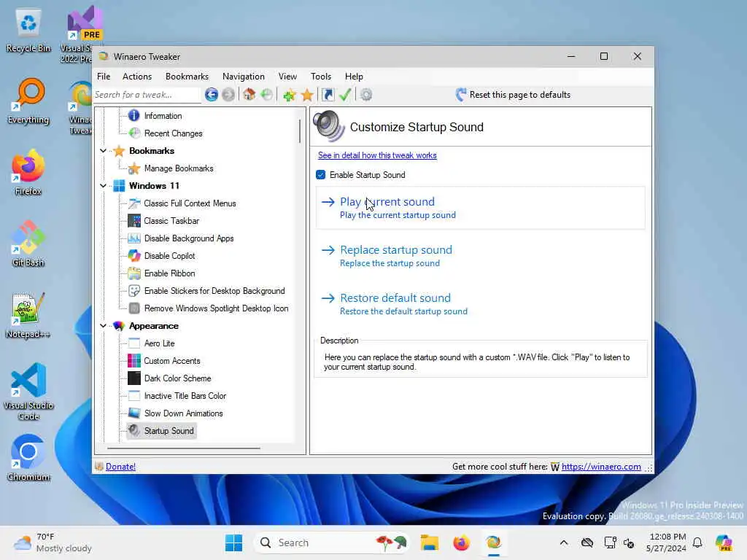Open the Custom Accents tweak

pos(172,361)
